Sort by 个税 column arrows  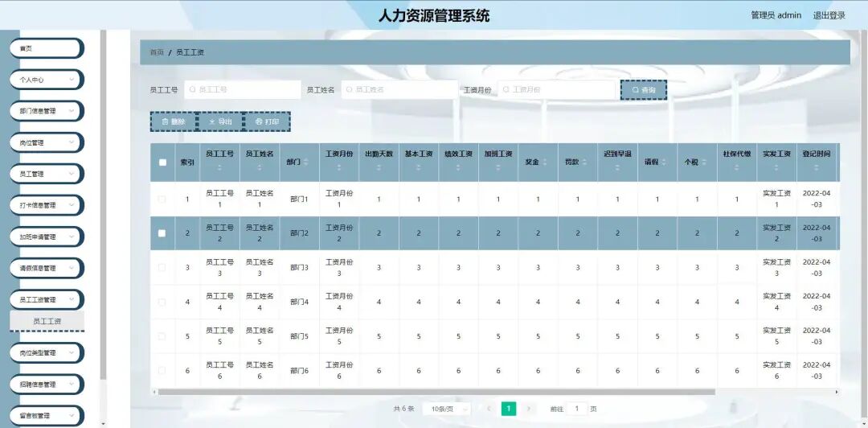click(x=703, y=163)
